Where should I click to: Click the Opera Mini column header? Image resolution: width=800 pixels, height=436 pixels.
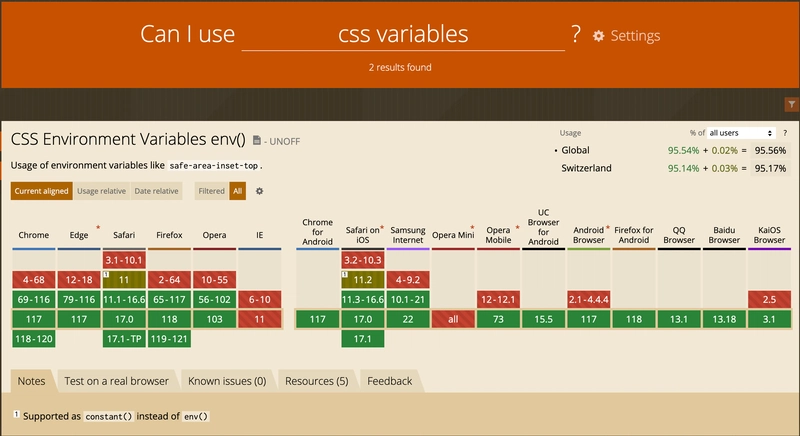click(453, 235)
